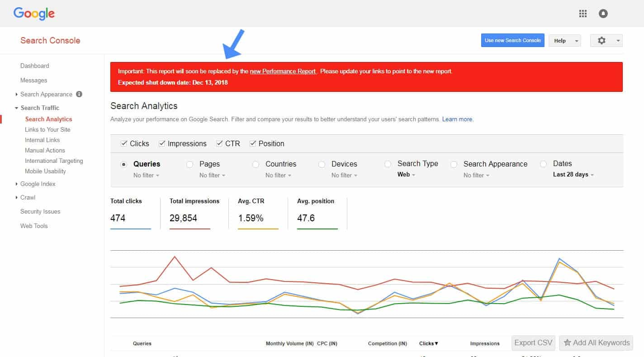Select the Dates radio button
This screenshot has width=644, height=357.
pyautogui.click(x=544, y=164)
